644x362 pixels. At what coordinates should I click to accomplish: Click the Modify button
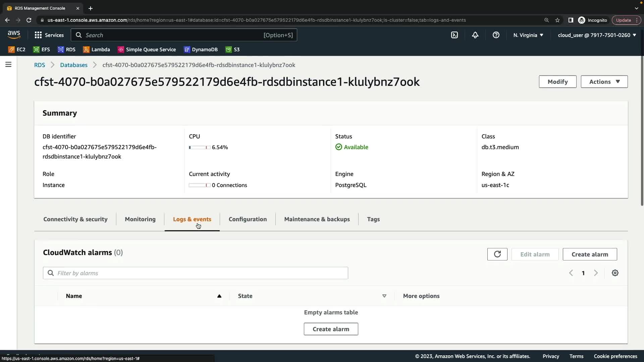557,82
